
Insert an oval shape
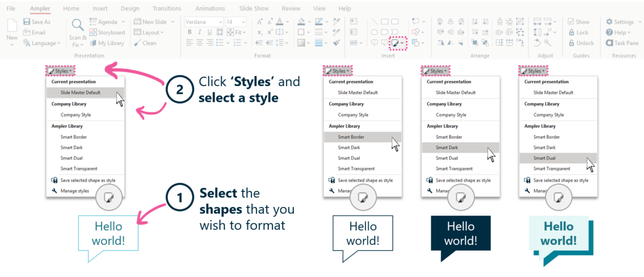[374, 33]
